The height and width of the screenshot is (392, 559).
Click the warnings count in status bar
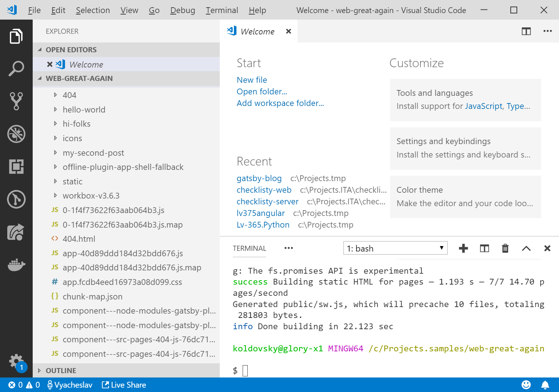[x=33, y=385]
